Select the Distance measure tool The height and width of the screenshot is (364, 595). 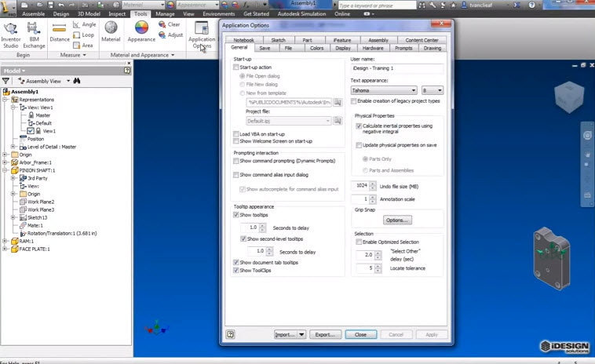coord(60,32)
